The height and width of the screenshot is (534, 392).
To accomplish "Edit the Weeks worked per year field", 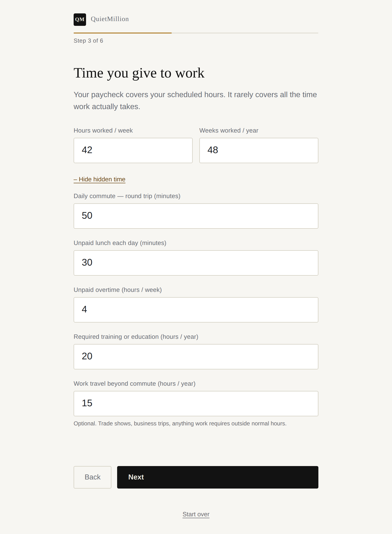I will [x=259, y=150].
